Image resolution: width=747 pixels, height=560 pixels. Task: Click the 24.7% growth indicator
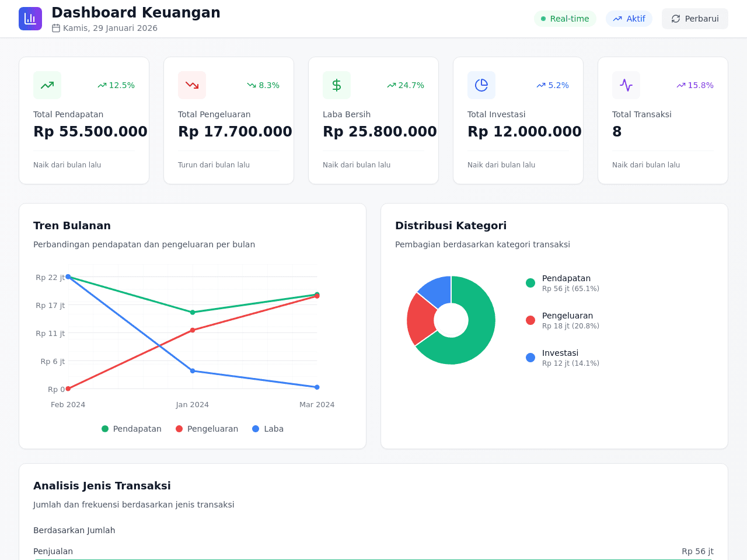click(x=406, y=85)
